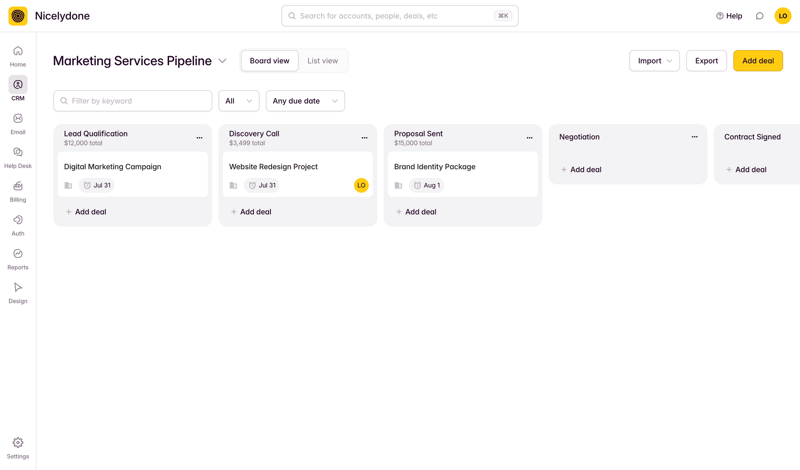Open Auth section in sidebar
The width and height of the screenshot is (800, 470).
click(18, 225)
